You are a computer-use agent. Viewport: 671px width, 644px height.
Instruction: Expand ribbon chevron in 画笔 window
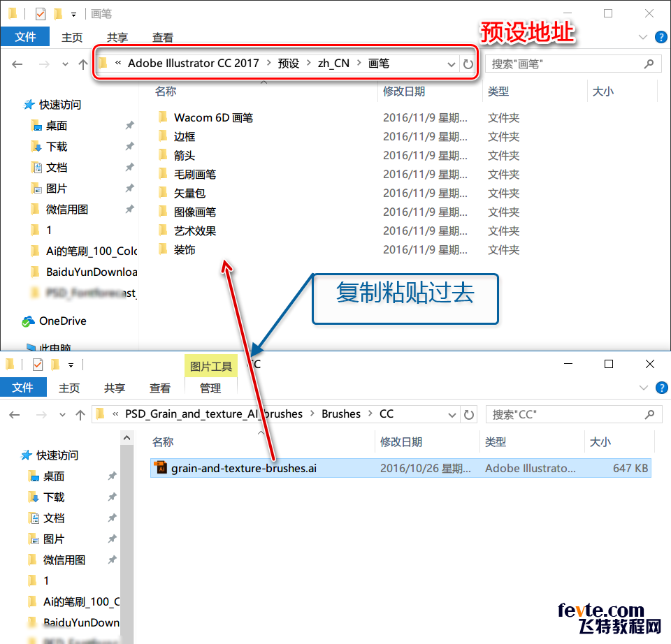click(x=643, y=37)
